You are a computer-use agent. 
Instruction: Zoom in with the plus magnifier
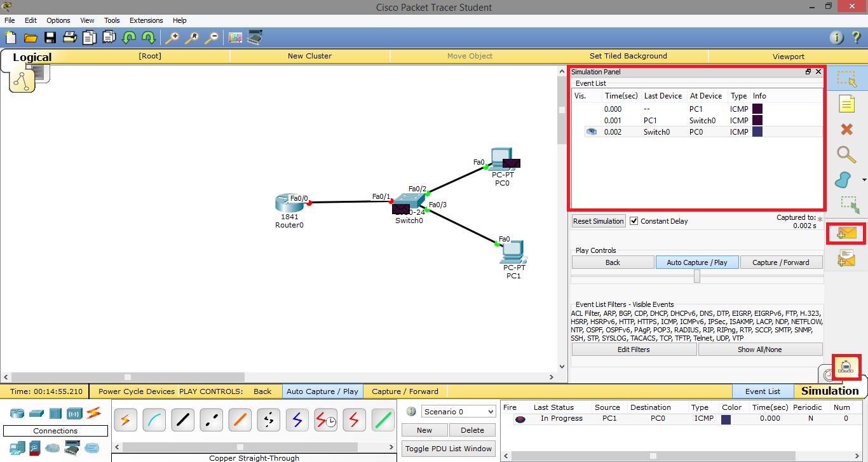tap(172, 37)
